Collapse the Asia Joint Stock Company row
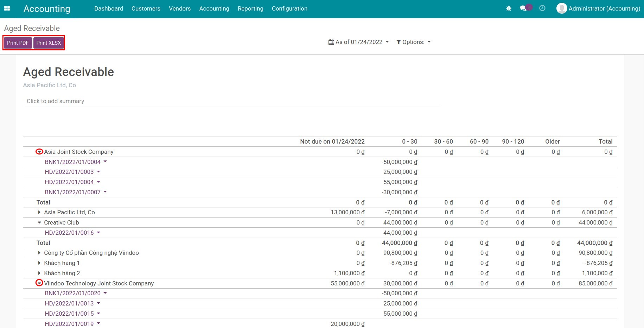This screenshot has height=328, width=644. [39, 151]
